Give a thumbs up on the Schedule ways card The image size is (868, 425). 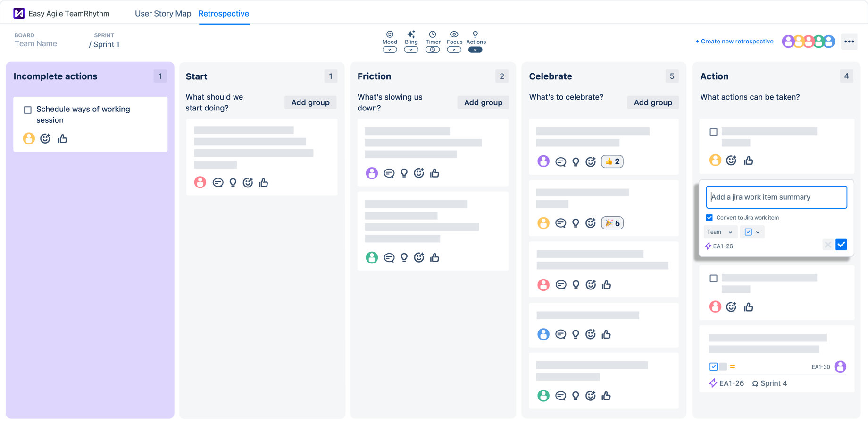click(x=63, y=138)
